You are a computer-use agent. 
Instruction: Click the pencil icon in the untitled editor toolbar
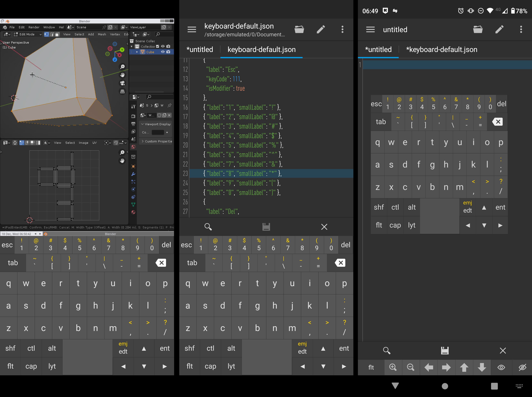pyautogui.click(x=499, y=29)
